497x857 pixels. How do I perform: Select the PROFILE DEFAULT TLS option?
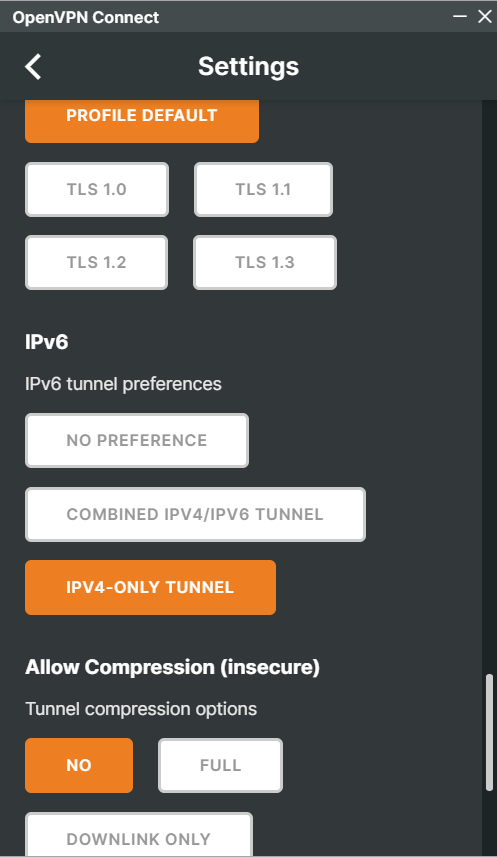[142, 119]
